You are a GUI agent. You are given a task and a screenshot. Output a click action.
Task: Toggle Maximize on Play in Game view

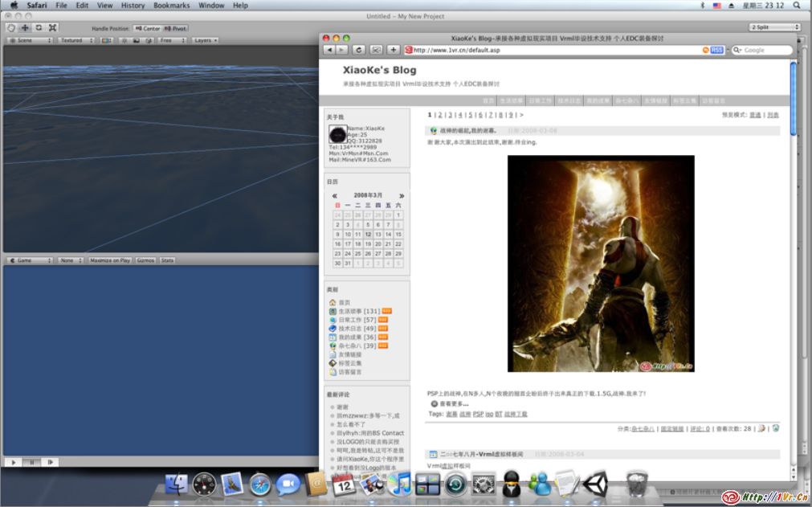(x=110, y=260)
